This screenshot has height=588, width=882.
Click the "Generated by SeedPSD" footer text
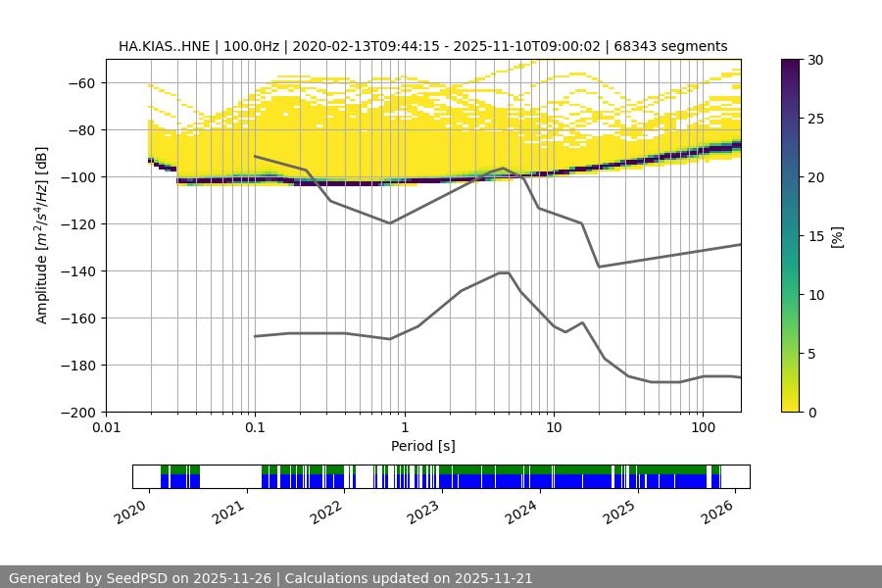pyautogui.click(x=270, y=578)
